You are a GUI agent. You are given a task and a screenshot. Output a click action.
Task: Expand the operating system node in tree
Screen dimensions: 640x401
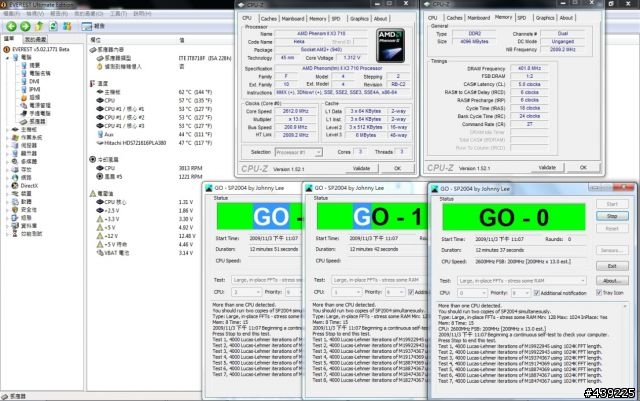coord(7,138)
